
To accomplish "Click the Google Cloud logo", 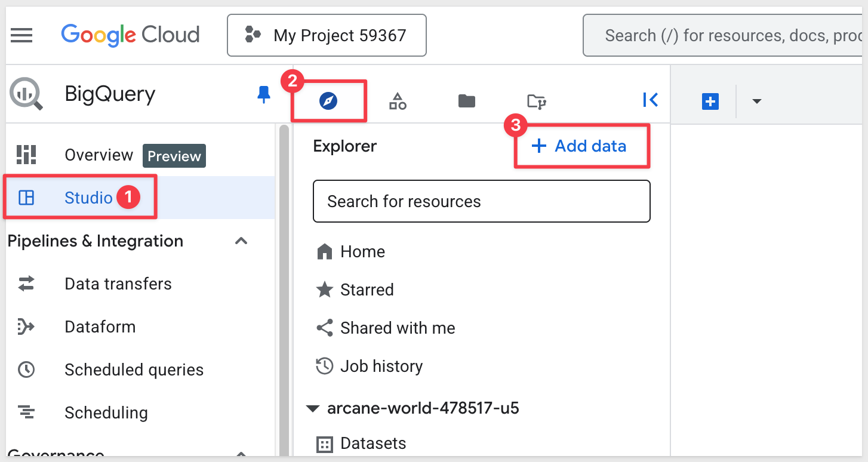I will click(x=130, y=35).
